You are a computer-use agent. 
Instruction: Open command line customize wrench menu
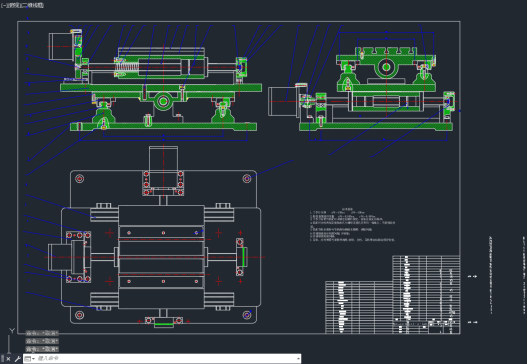pyautogui.click(x=17, y=359)
